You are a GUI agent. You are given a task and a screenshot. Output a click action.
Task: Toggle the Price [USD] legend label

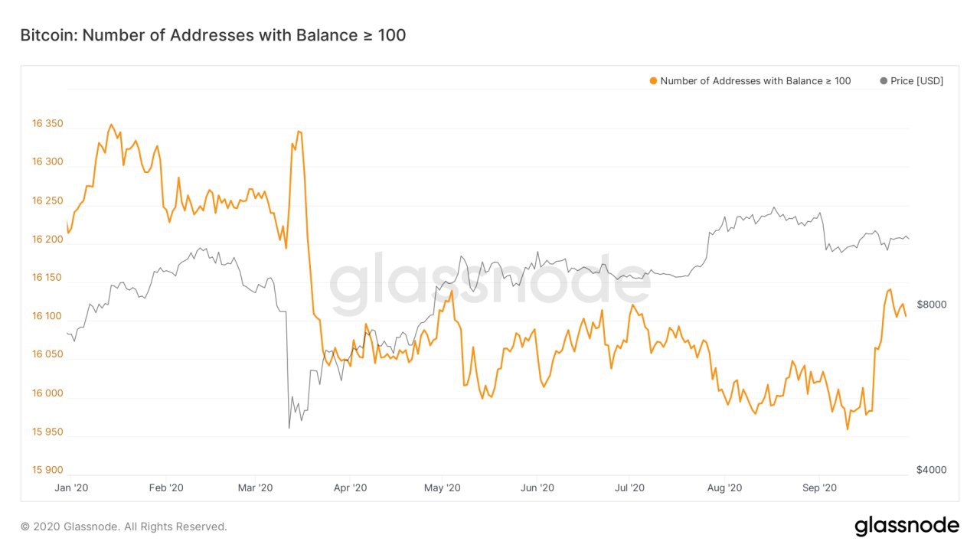(916, 81)
